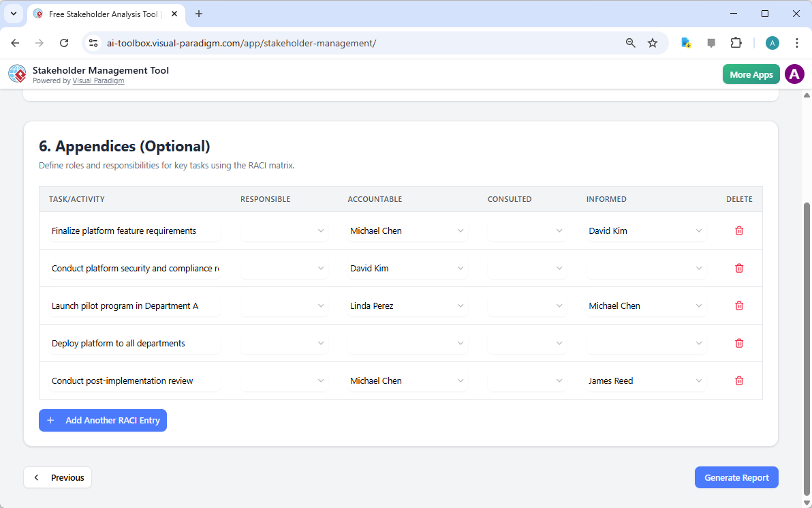812x508 pixels.
Task: Delete the "Finalize platform feature requirements" row
Action: coord(738,230)
